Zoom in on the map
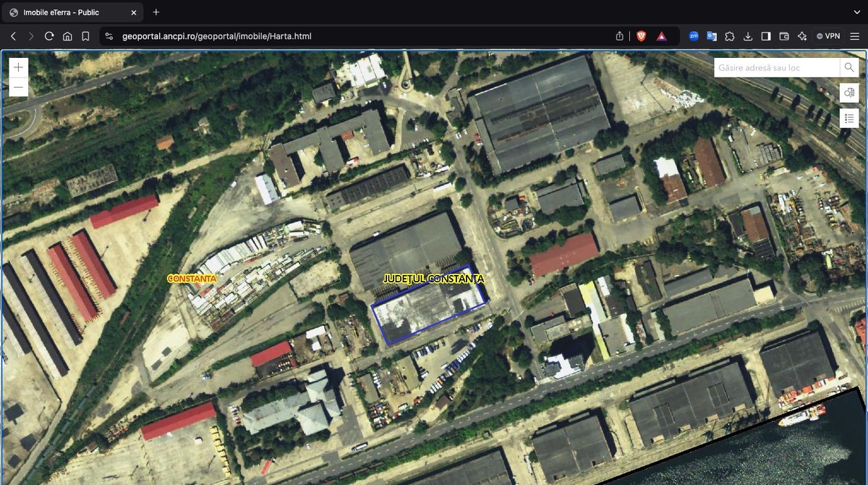 point(18,67)
